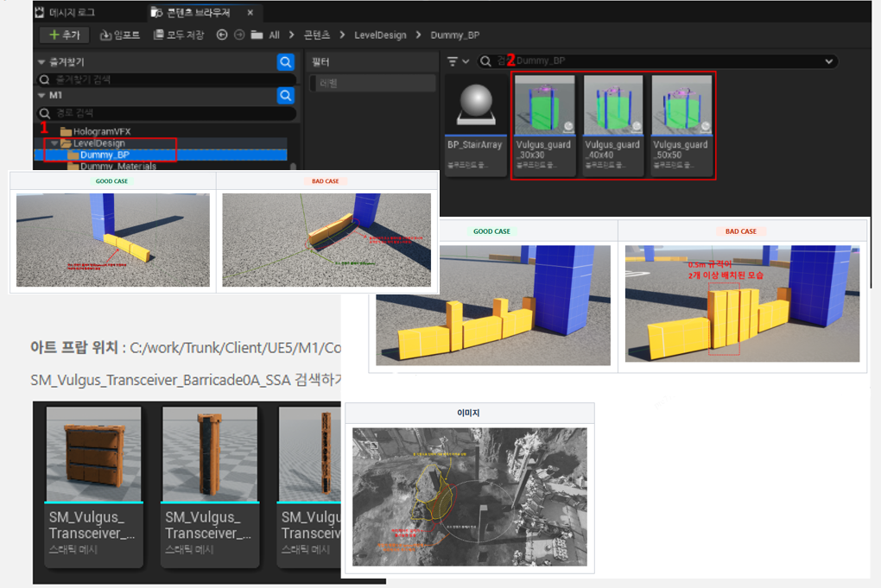Click the folder icon before All breadcrumb
This screenshot has height=588, width=881.
(257, 35)
